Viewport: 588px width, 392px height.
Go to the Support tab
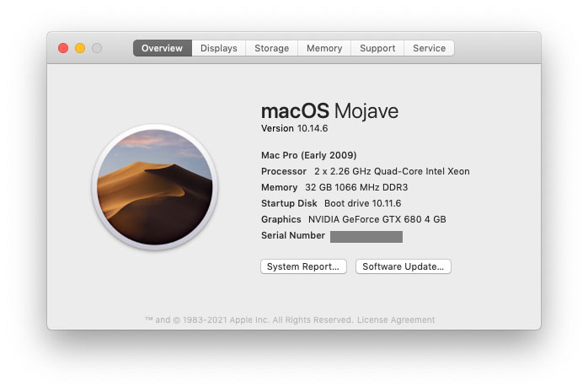coord(377,48)
